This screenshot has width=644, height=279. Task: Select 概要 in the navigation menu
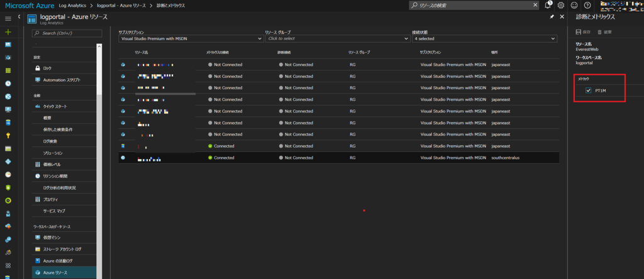47,118
